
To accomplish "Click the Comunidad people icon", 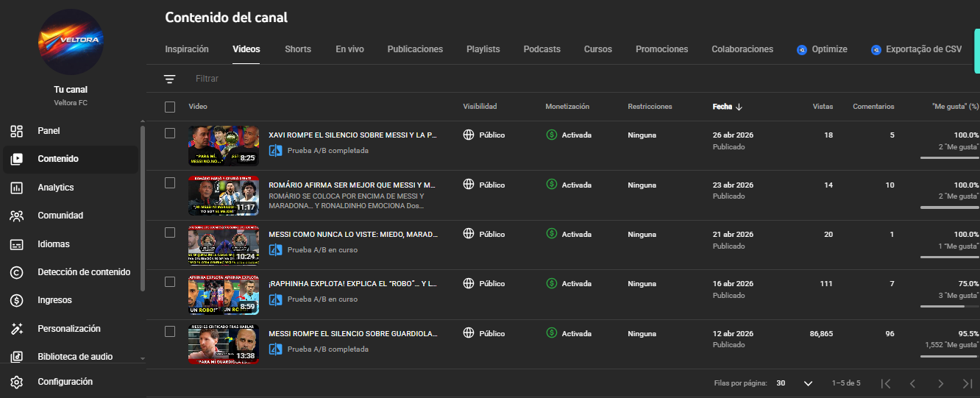I will point(16,216).
